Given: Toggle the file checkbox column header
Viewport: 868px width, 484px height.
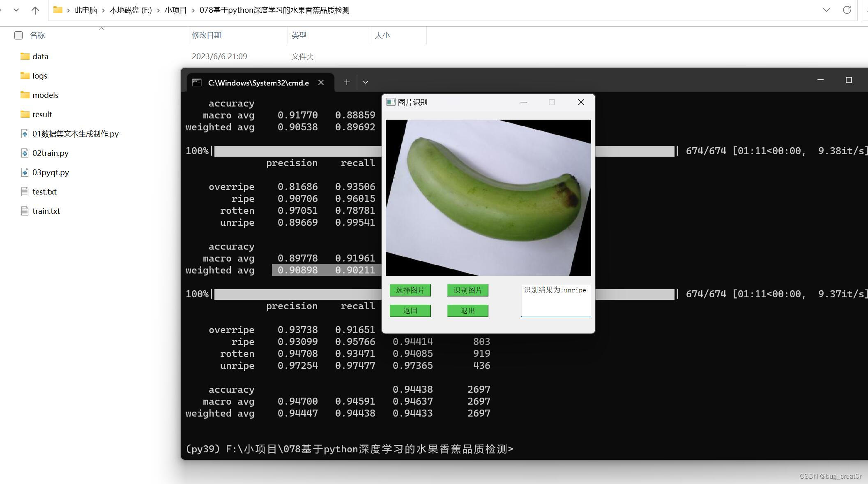Looking at the screenshot, I should [x=18, y=35].
